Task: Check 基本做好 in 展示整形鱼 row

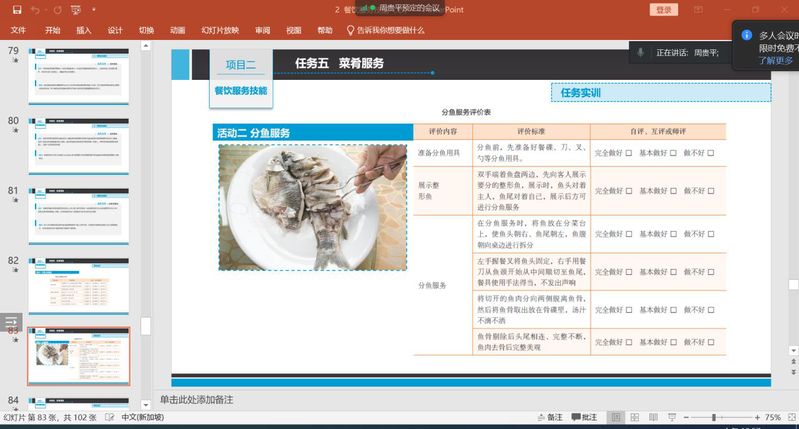Action: (673, 191)
